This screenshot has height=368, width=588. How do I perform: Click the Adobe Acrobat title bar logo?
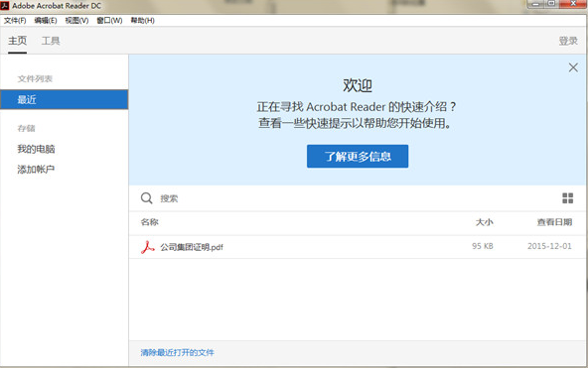pos(5,6)
